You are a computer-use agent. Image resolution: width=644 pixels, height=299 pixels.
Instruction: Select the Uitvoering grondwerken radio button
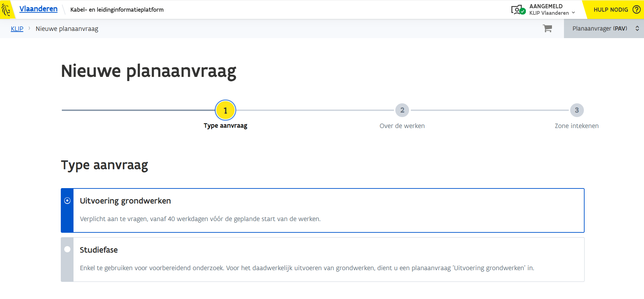coord(67,200)
